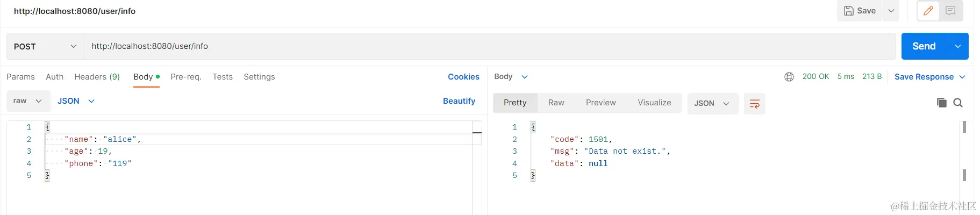Copy the response with the copy icon
The image size is (980, 215).
coord(941,103)
